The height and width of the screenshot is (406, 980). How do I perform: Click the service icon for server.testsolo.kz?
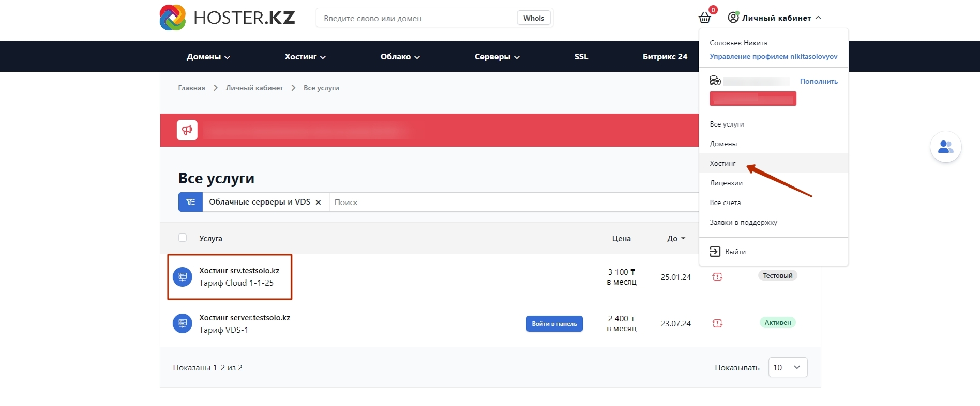click(182, 323)
